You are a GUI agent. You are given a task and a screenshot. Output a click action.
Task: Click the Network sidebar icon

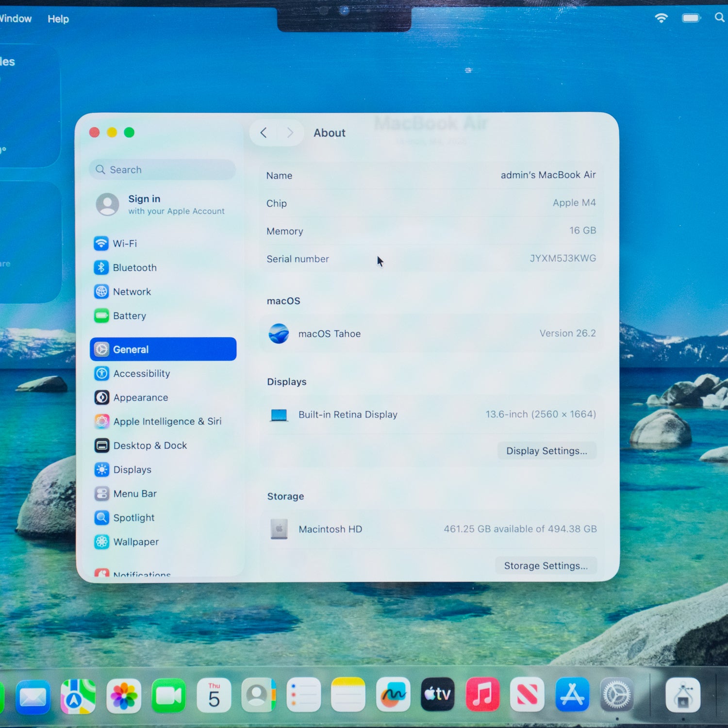pos(101,292)
